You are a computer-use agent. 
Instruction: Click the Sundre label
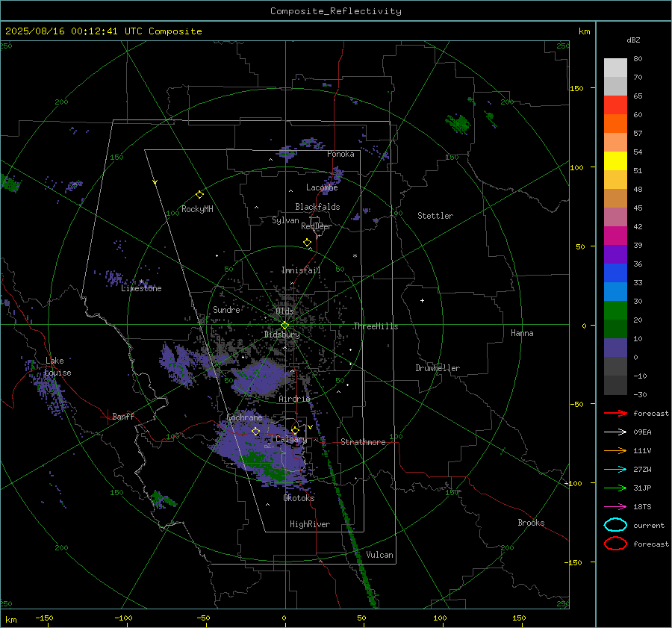coord(226,309)
